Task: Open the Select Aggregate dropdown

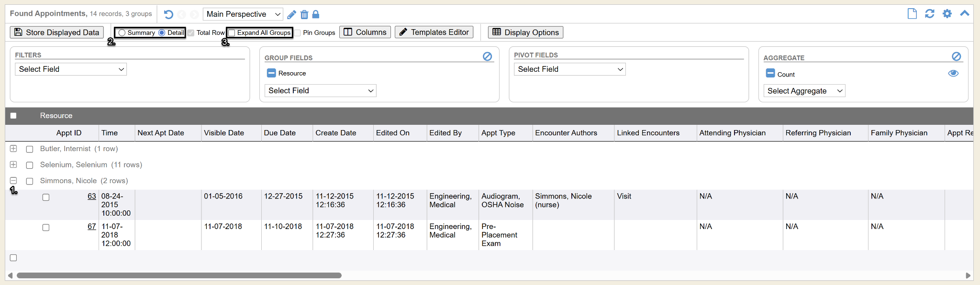Action: [x=804, y=91]
